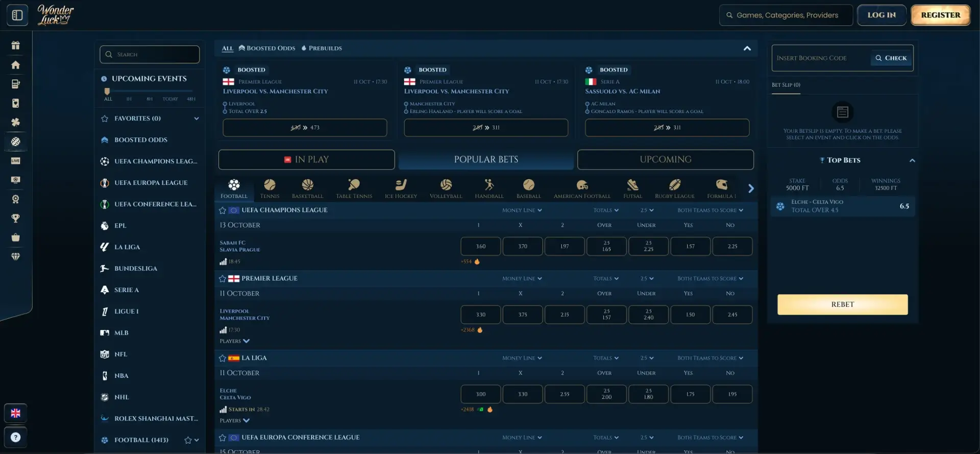Image resolution: width=980 pixels, height=454 pixels.
Task: Set upcoming events slider to Today
Action: pos(170,99)
